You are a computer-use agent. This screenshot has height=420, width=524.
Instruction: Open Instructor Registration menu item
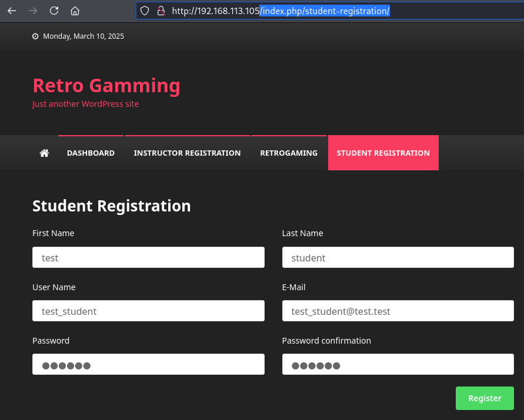click(187, 153)
